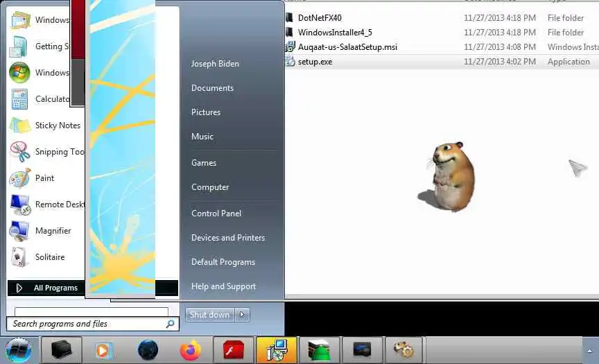The image size is (599, 364).
Task: Click File folder type in DotNetFX40 row
Action: click(x=566, y=18)
